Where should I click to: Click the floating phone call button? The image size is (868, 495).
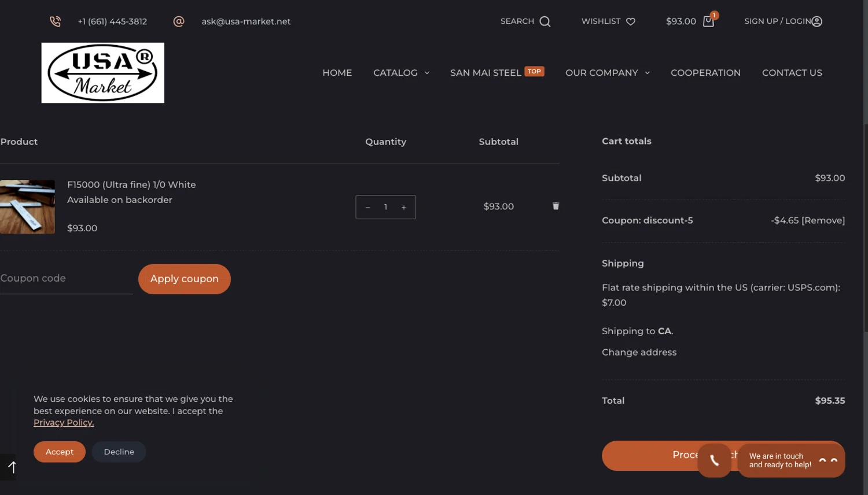tap(715, 460)
